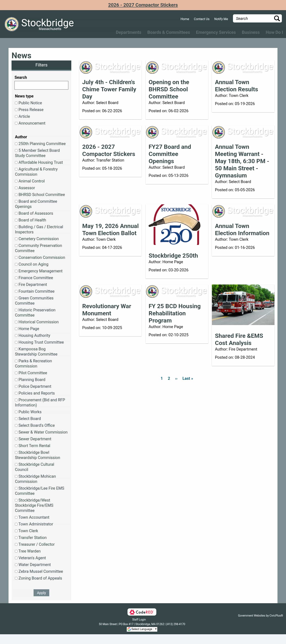Open Stockbridge 250th article title

(x=173, y=255)
